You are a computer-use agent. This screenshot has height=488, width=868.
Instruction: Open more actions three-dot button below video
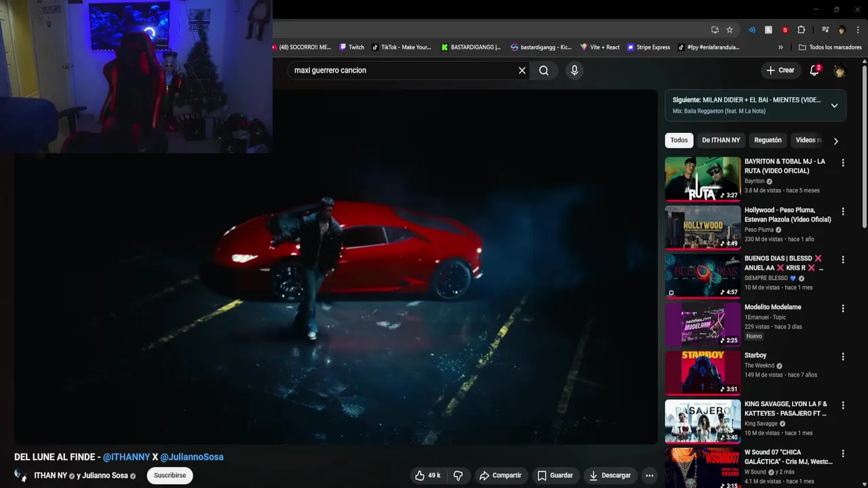pos(649,476)
